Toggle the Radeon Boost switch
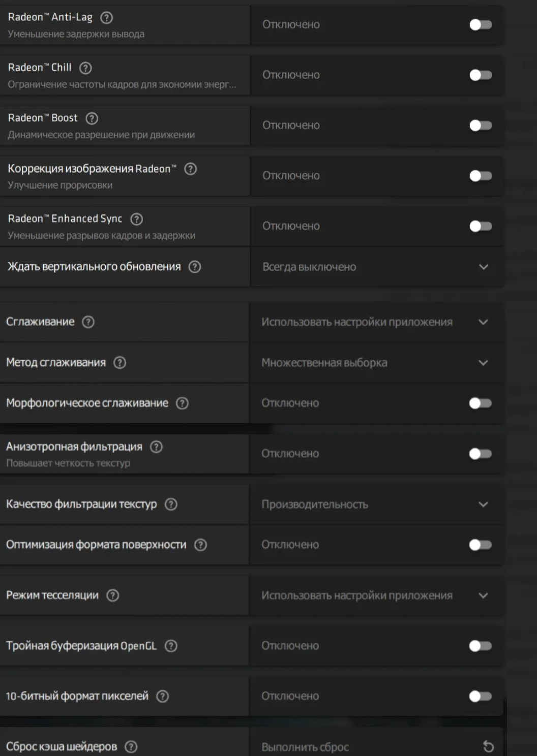 click(481, 125)
